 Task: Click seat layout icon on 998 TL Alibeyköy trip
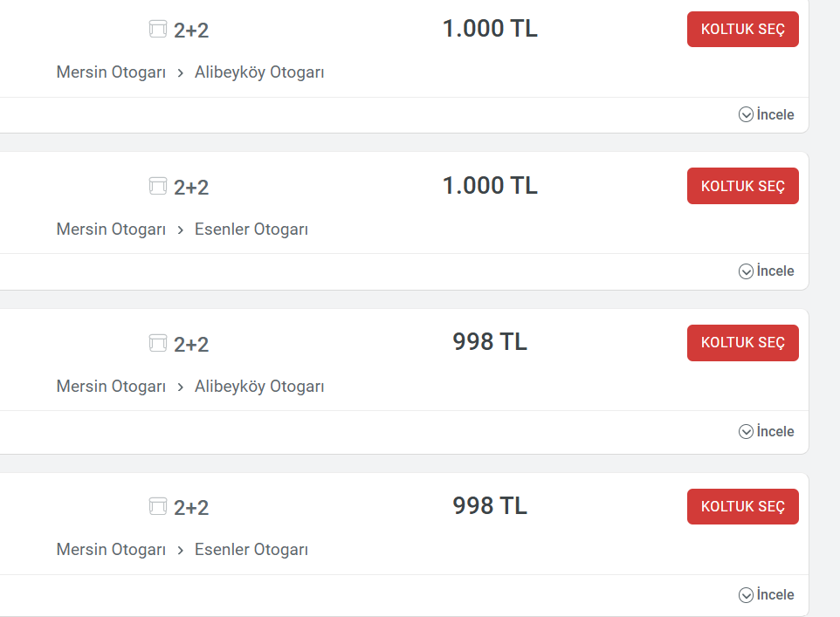tap(157, 343)
